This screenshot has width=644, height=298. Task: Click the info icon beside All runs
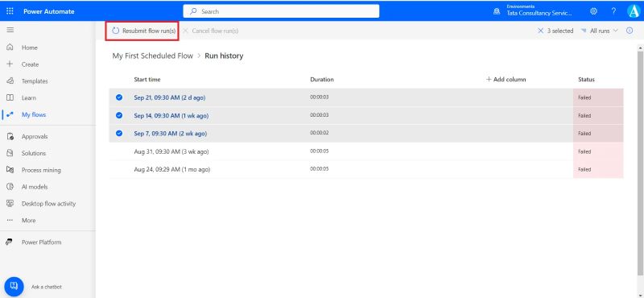[x=630, y=31]
